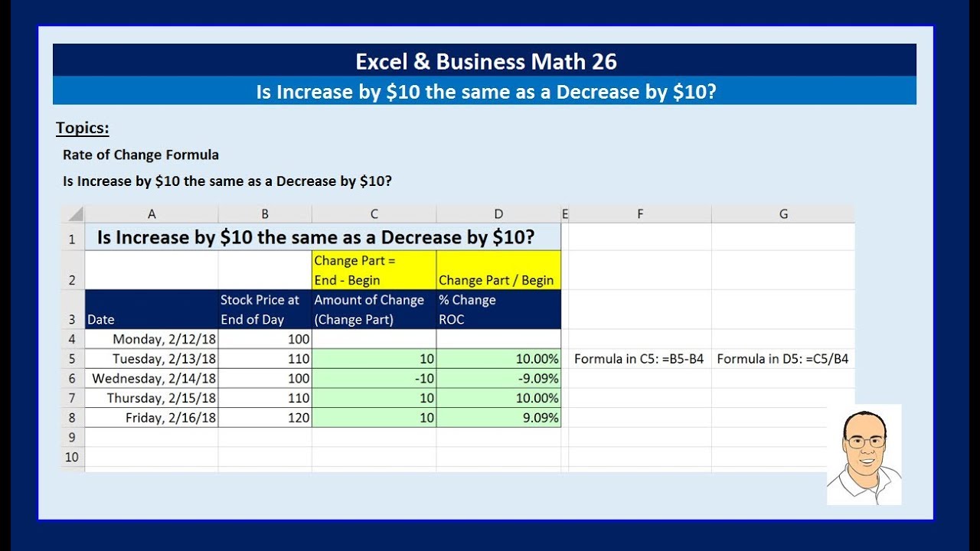This screenshot has height=551, width=980.
Task: Click the 'Change Part / Begin' cell
Action: click(x=498, y=270)
